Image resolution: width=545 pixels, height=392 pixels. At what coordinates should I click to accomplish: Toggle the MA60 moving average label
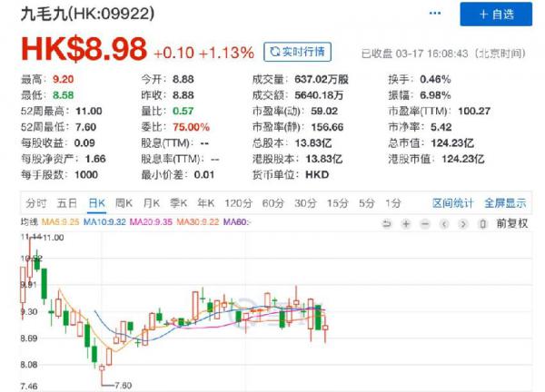pos(237,221)
